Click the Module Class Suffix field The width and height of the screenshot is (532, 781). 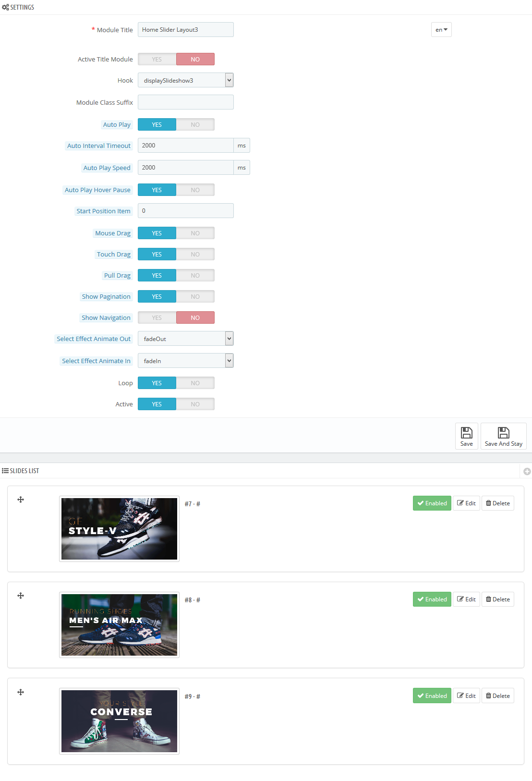(186, 102)
